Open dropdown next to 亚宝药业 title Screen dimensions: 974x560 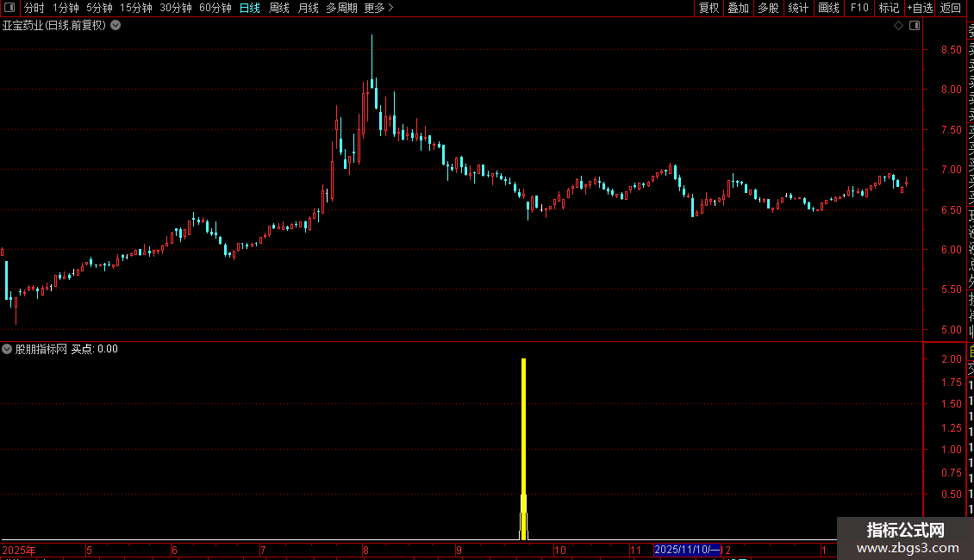(x=116, y=26)
